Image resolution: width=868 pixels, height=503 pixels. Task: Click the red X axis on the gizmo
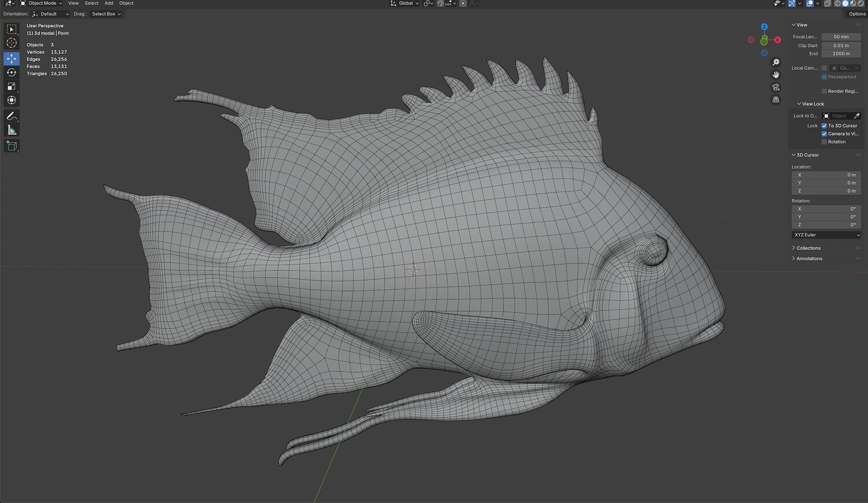tap(778, 40)
